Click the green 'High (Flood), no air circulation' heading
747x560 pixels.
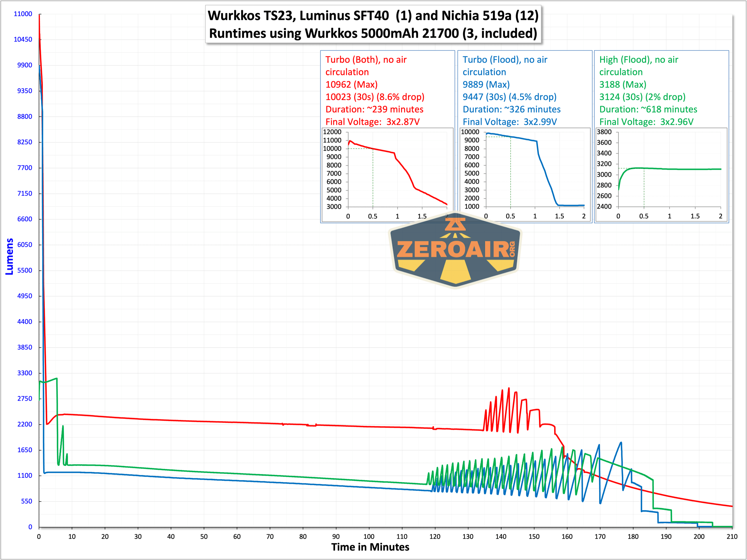point(638,66)
